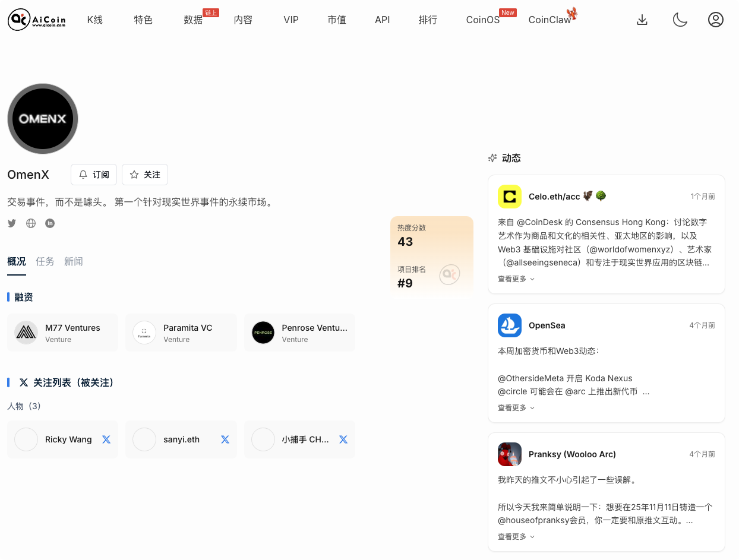The width and height of the screenshot is (739, 560).
Task: Open OmenX website globe icon
Action: pyautogui.click(x=31, y=223)
